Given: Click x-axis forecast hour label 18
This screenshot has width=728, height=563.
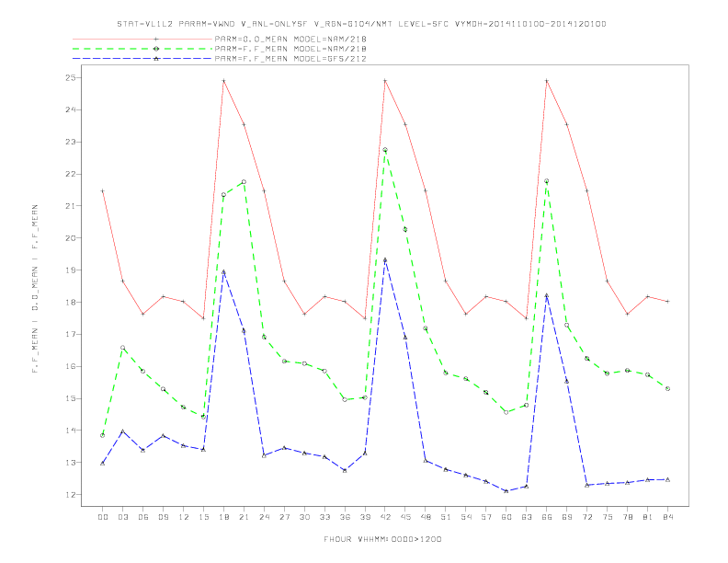Looking at the screenshot, I should [223, 517].
